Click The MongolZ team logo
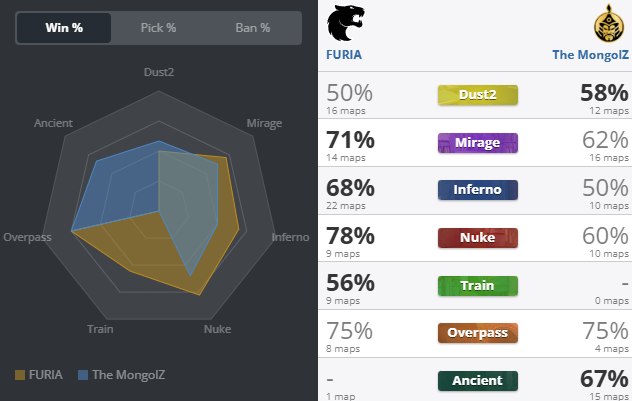 pyautogui.click(x=604, y=22)
